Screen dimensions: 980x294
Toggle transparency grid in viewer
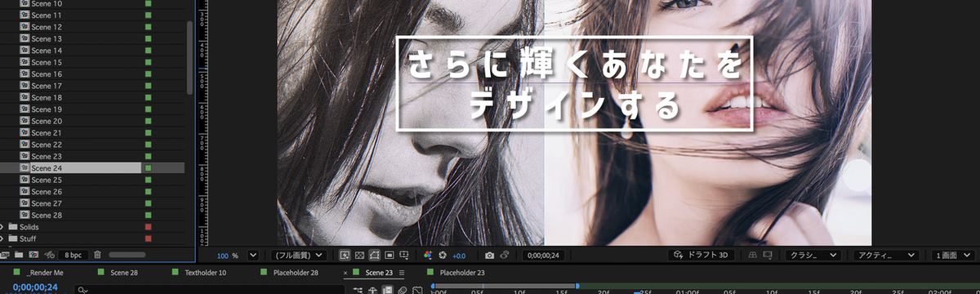point(359,255)
